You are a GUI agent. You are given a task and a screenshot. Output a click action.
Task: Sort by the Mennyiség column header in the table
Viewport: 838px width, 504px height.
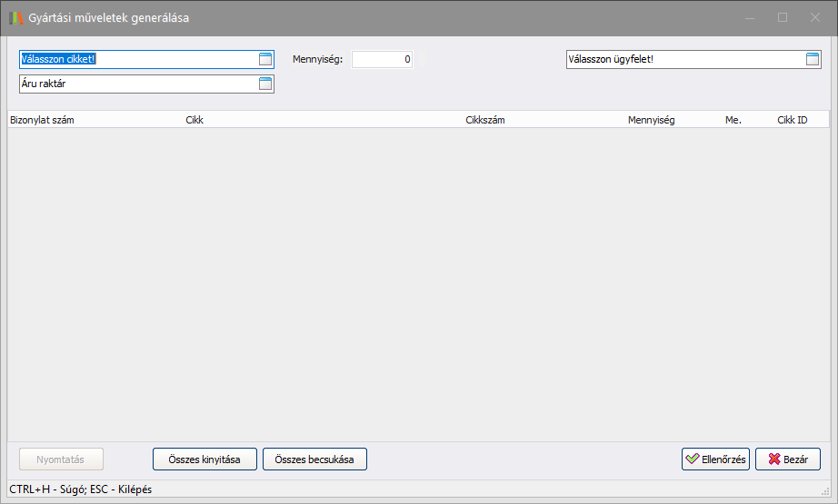651,120
